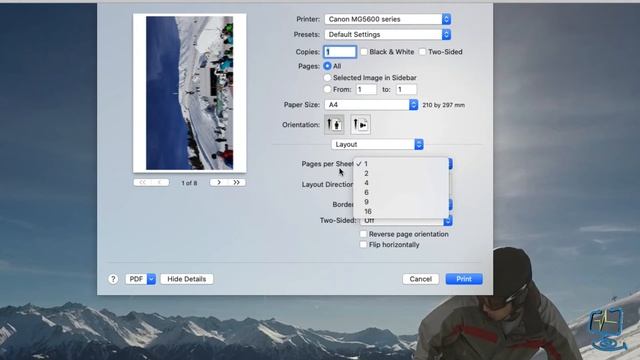The image size is (640, 360).
Task: Enable Two-Sided checkbox next to Copies
Action: (422, 52)
